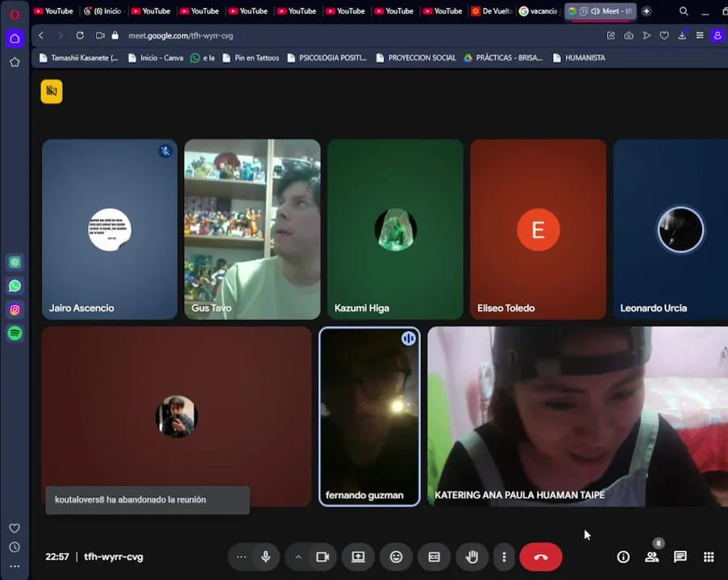Open downloads icon in toolbar
The height and width of the screenshot is (580, 728).
coord(682,35)
